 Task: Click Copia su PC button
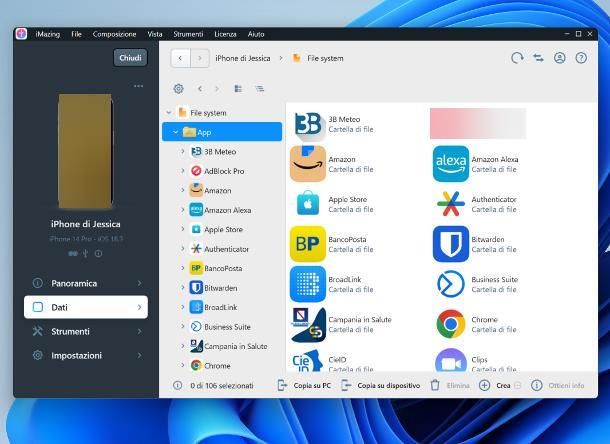[304, 386]
